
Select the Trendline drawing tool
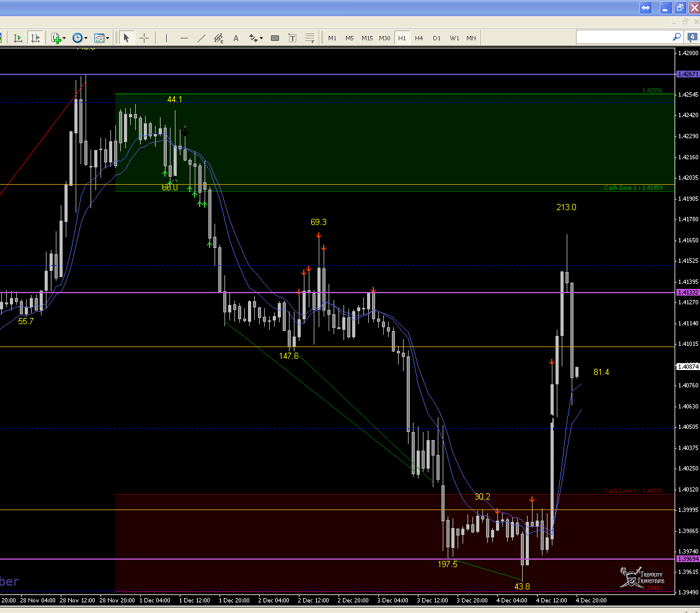click(x=202, y=38)
